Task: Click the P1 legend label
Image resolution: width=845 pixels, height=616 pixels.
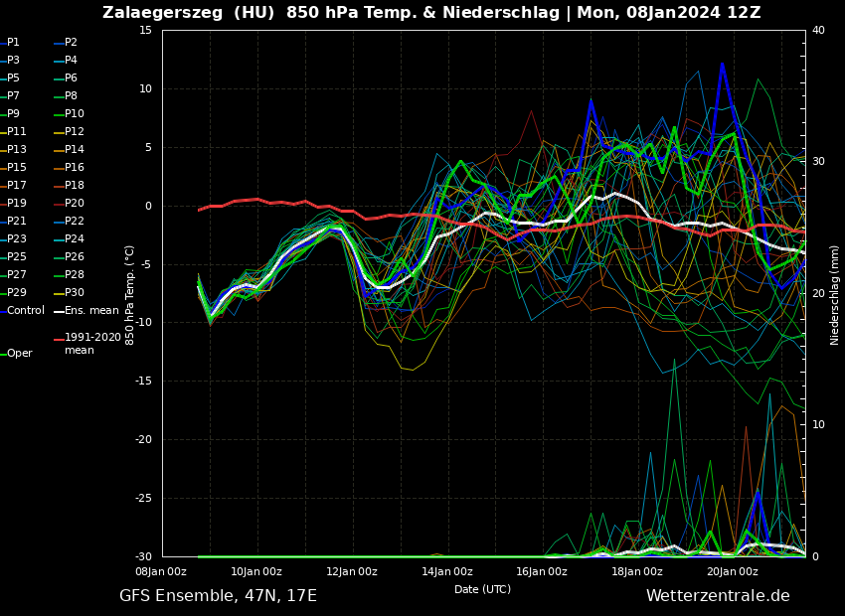Action: (13, 43)
